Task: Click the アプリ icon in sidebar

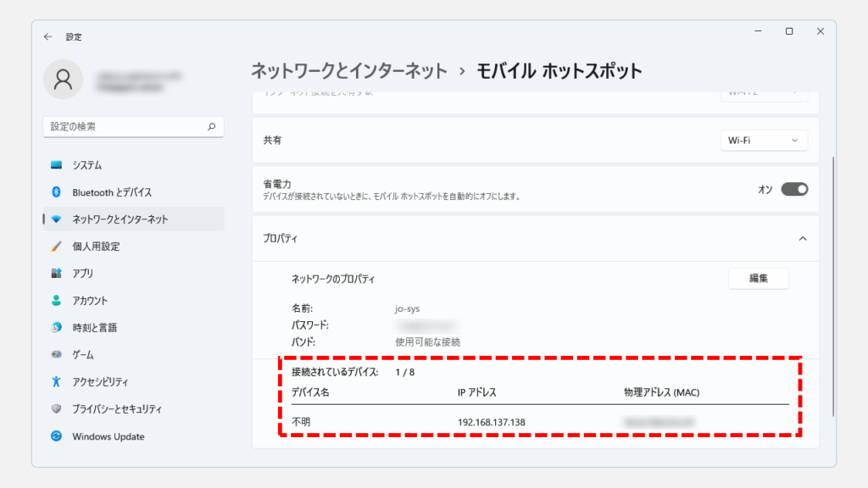Action: coord(57,274)
